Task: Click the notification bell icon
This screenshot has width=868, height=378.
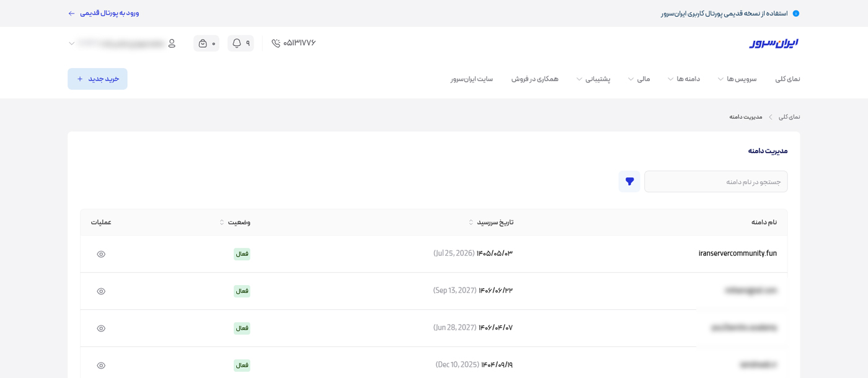Action: [x=237, y=43]
